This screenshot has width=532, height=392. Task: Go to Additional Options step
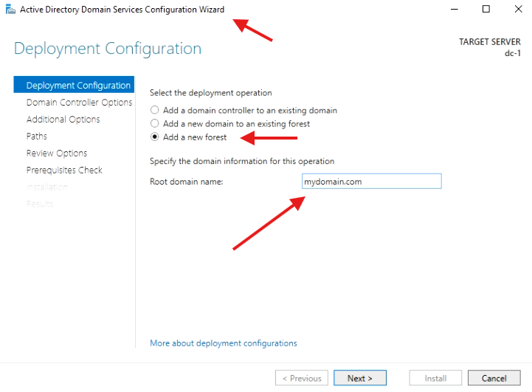[63, 119]
